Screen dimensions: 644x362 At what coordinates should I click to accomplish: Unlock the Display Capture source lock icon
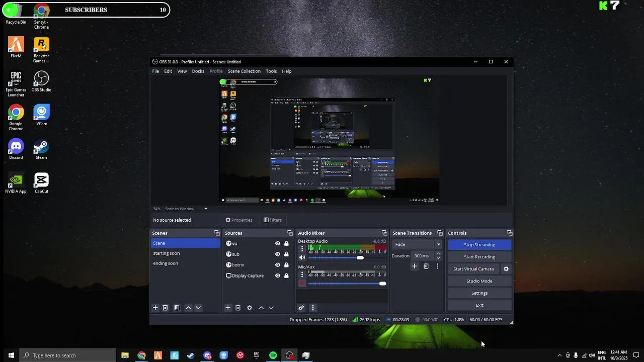coord(286,276)
